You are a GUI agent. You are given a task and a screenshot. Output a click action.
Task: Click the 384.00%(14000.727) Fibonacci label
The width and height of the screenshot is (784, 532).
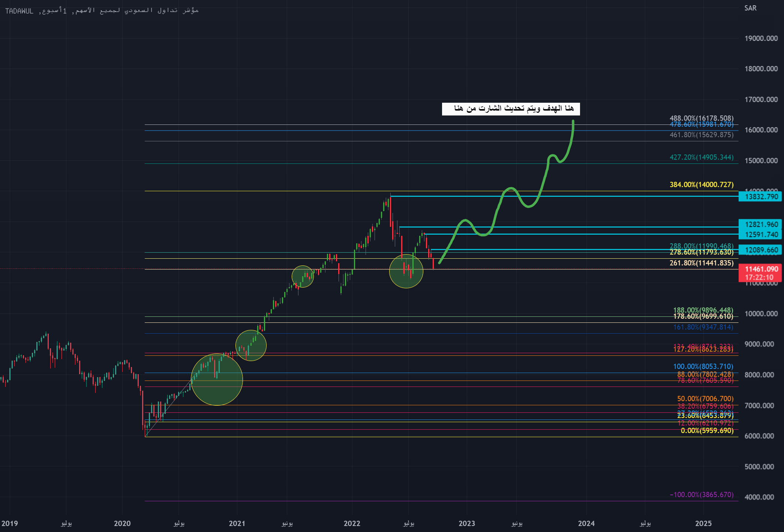(x=701, y=184)
